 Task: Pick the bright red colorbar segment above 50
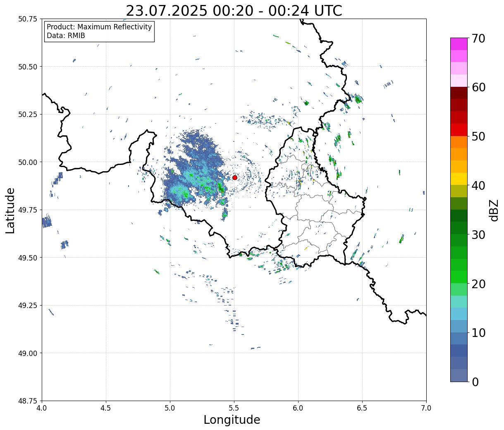pos(459,130)
